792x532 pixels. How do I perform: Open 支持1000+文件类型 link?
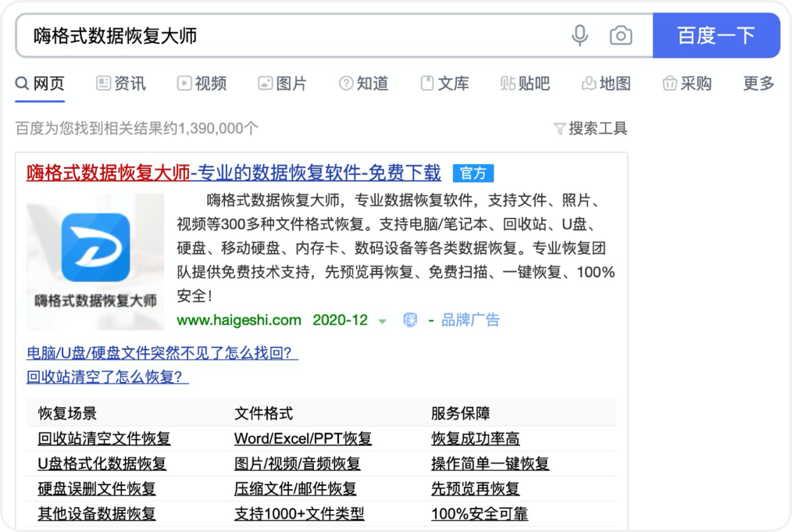coord(299,514)
